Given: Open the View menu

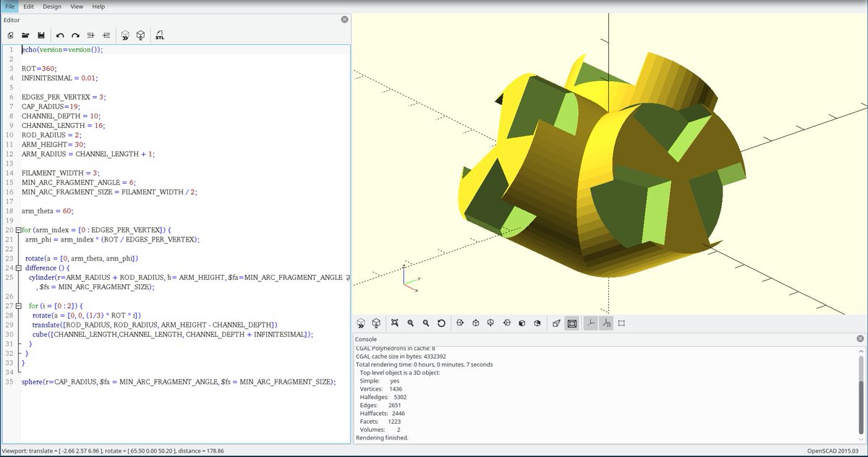Looking at the screenshot, I should (x=77, y=7).
